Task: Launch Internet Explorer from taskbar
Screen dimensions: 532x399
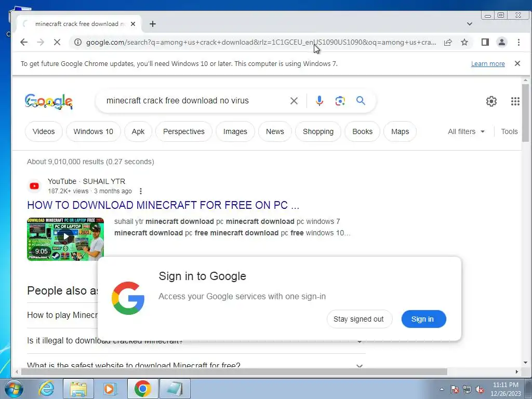Action: point(46,389)
